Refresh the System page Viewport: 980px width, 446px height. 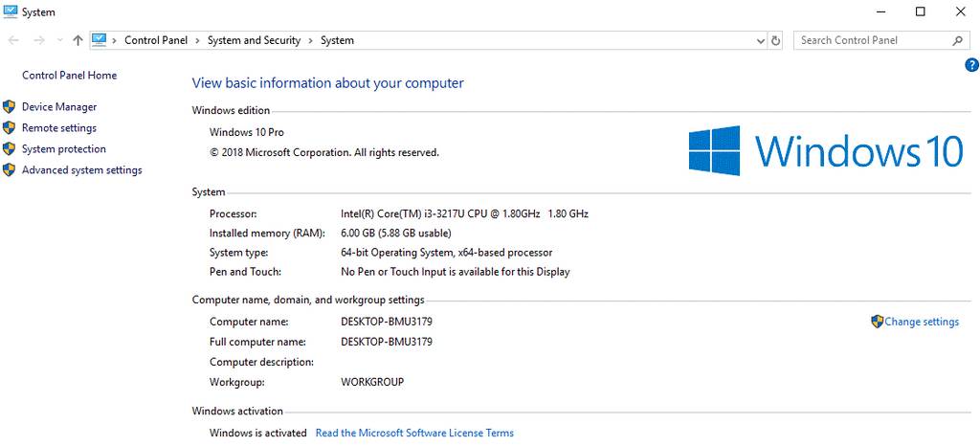click(775, 40)
